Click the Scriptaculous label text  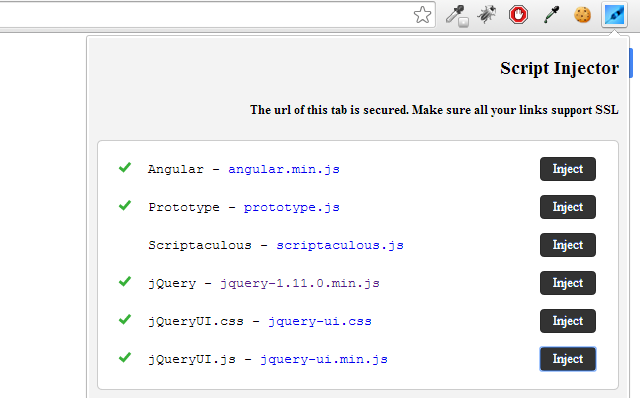click(x=200, y=245)
